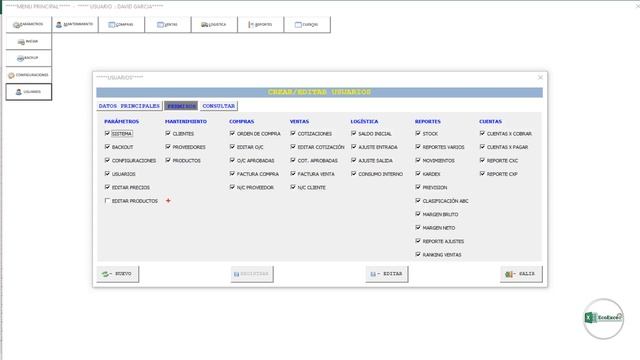
Task: Click the Salir button
Action: pos(521,274)
